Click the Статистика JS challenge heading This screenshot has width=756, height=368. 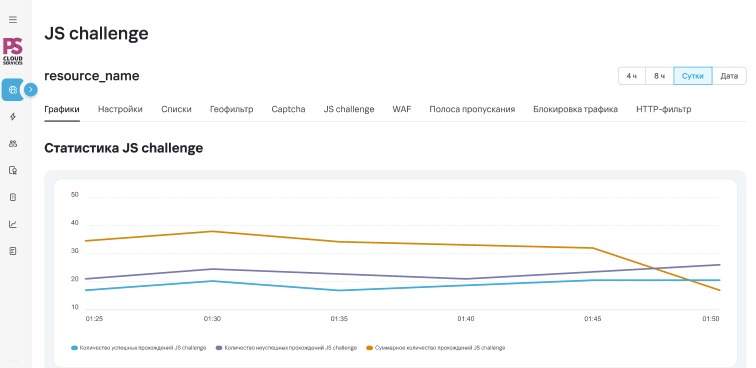123,148
